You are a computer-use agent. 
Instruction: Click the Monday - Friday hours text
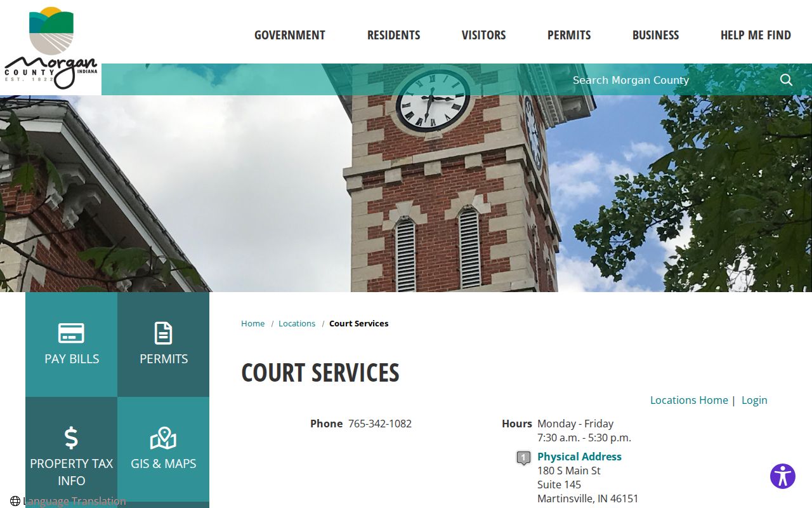click(575, 424)
